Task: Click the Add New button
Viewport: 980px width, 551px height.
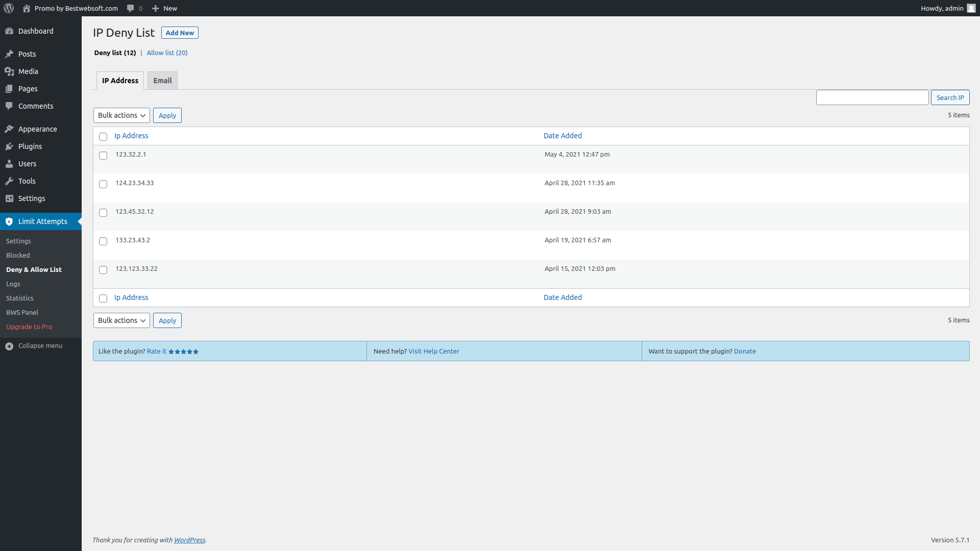Action: [x=180, y=33]
